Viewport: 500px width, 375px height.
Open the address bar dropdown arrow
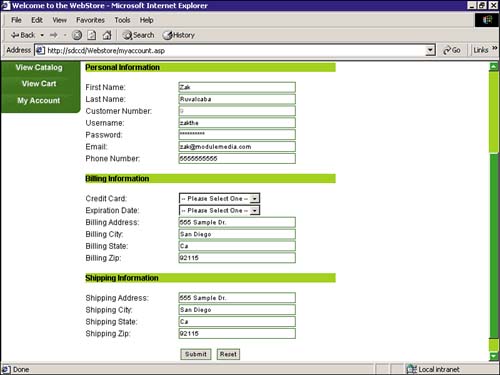(x=430, y=50)
